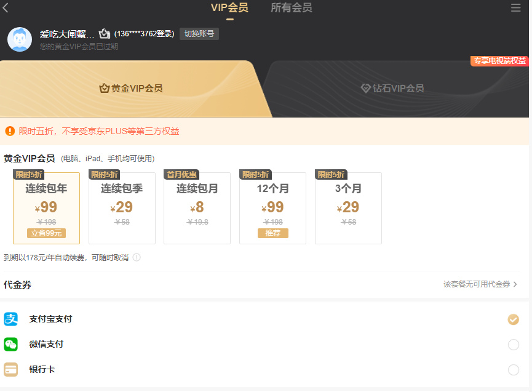Click the WeChat Pay logo icon
The height and width of the screenshot is (392, 532).
[x=11, y=344]
